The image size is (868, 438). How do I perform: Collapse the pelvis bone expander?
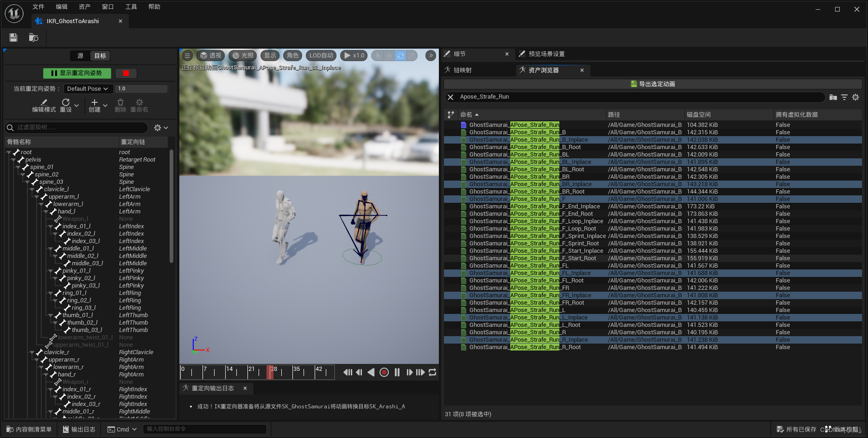(13, 160)
